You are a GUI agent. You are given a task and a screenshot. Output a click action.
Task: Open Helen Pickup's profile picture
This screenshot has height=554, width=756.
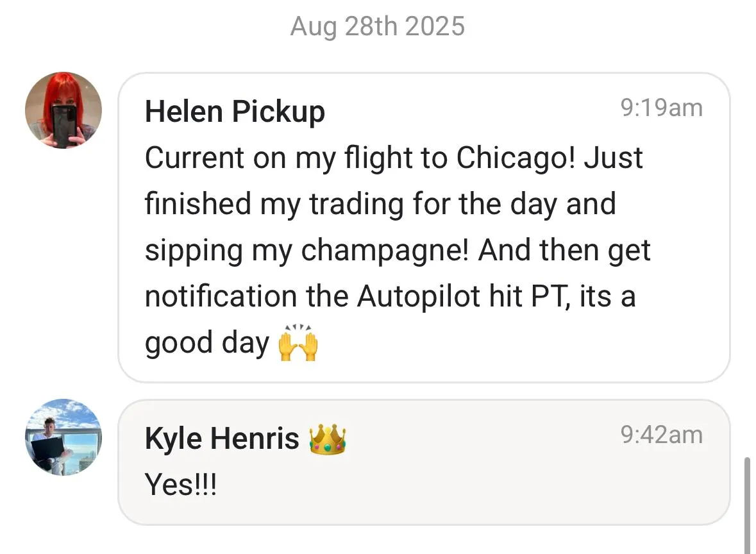pos(63,110)
